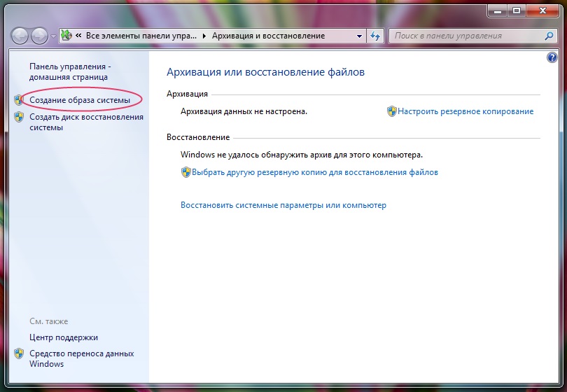Image resolution: width=567 pixels, height=392 pixels.
Task: Click shield icon beside 'Создать диск восстановления'
Action: tap(19, 117)
